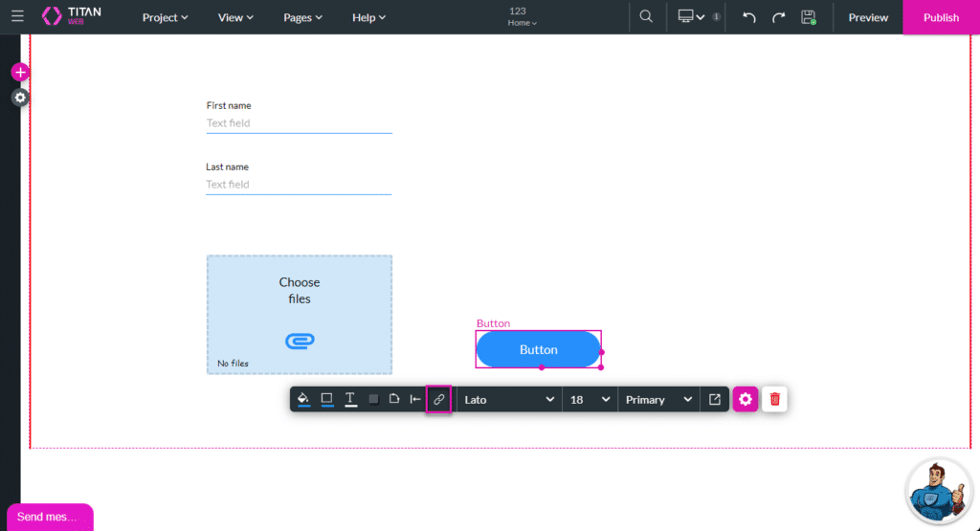The image size is (980, 531).
Task: Open the Pages menu
Action: click(x=302, y=17)
